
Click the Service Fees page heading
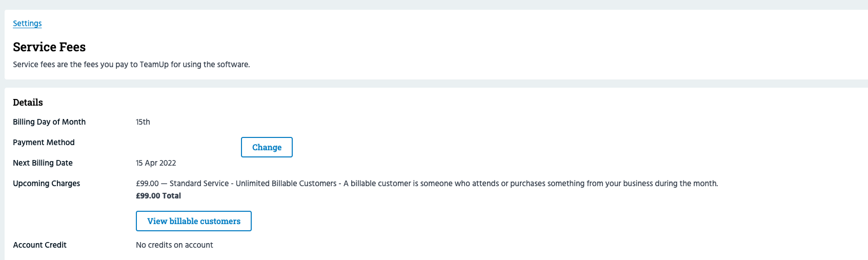(x=49, y=47)
